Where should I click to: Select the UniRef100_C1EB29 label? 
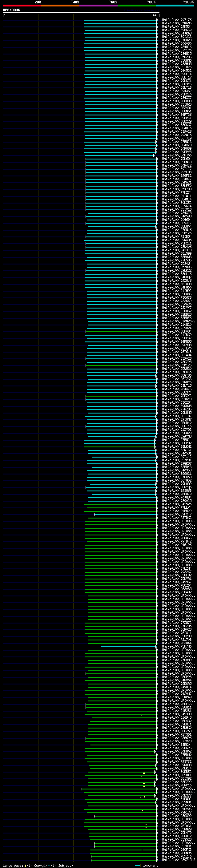[x=177, y=511]
